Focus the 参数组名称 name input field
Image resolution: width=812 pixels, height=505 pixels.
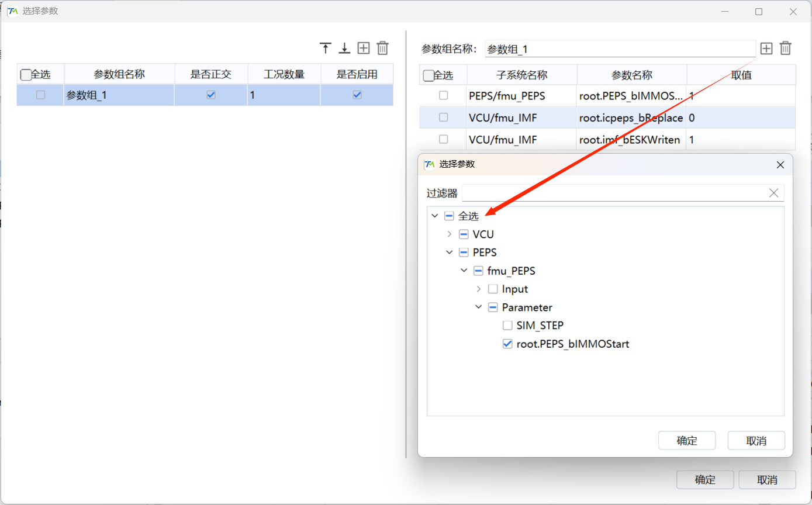620,49
